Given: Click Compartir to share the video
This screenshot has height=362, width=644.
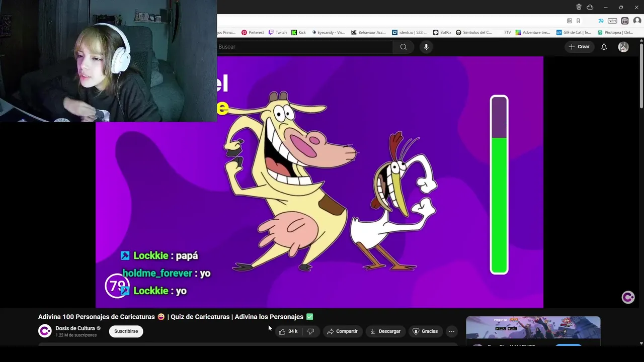Looking at the screenshot, I should point(342,331).
